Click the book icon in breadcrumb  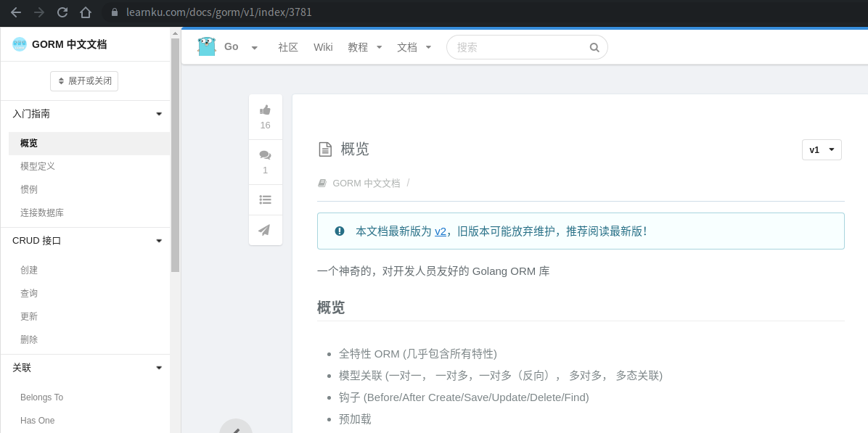coord(322,183)
